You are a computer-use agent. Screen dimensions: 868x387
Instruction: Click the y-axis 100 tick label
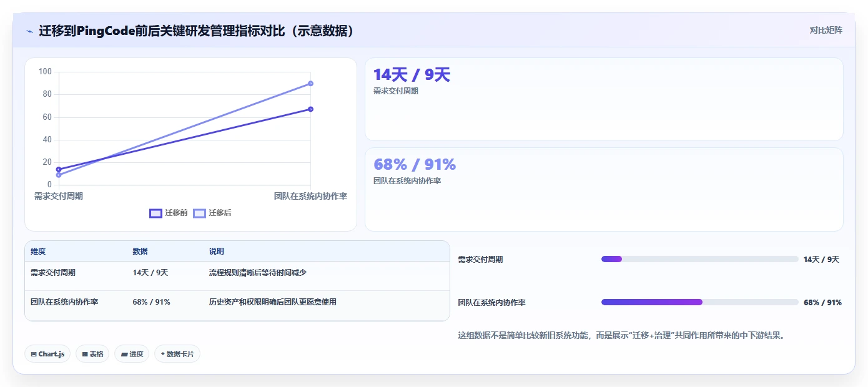(45, 72)
